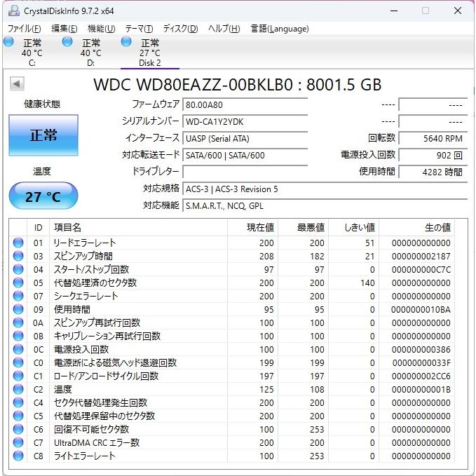Click the 27 °C temperature button
The width and height of the screenshot is (476, 476).
(x=43, y=196)
